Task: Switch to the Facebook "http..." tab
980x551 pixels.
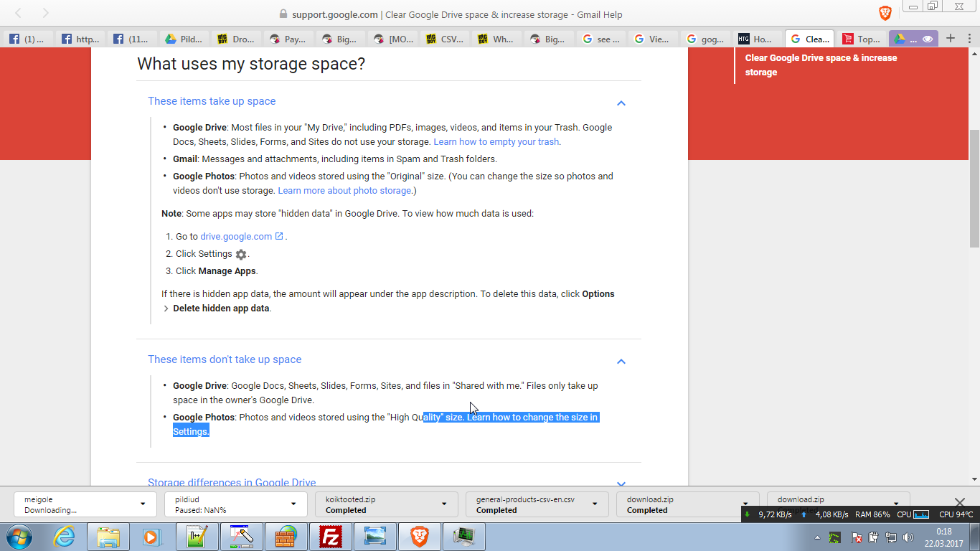Action: click(x=80, y=39)
